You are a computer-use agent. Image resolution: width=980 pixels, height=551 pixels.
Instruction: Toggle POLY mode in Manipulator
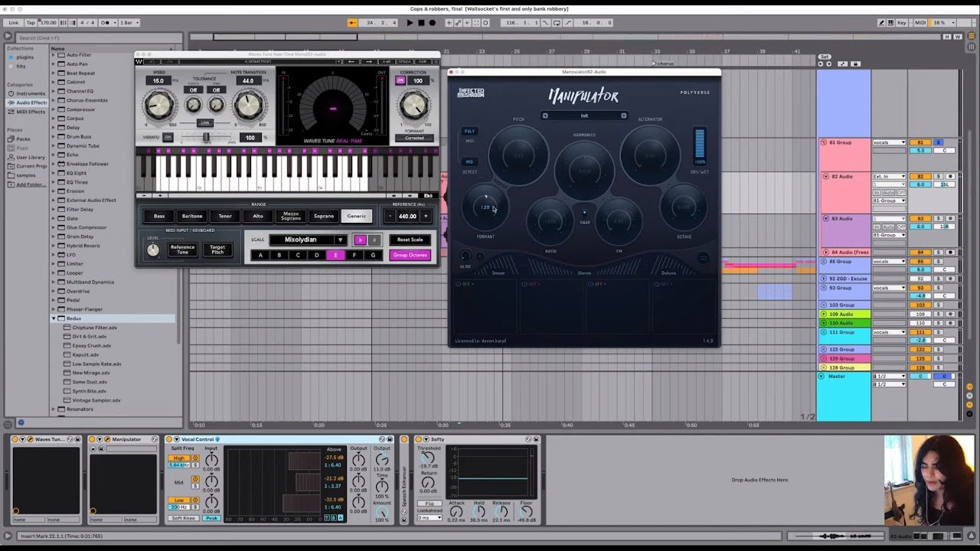click(470, 131)
